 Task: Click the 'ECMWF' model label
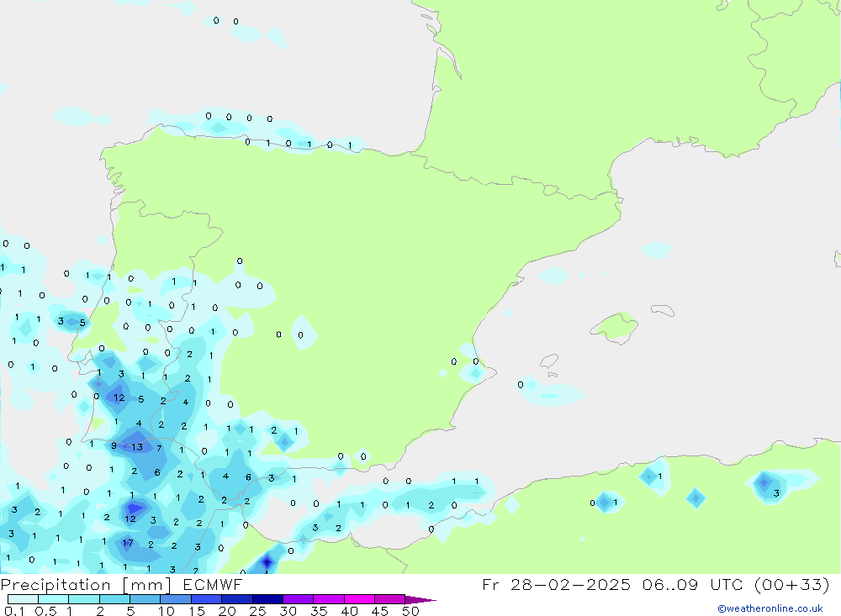[213, 585]
